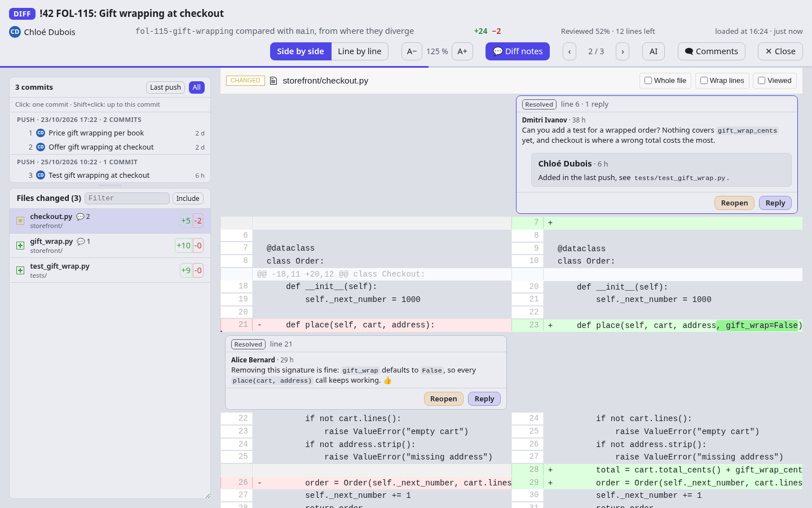812x508 pixels.
Task: Open gift_wrap.py in the files list
Action: click(110, 246)
